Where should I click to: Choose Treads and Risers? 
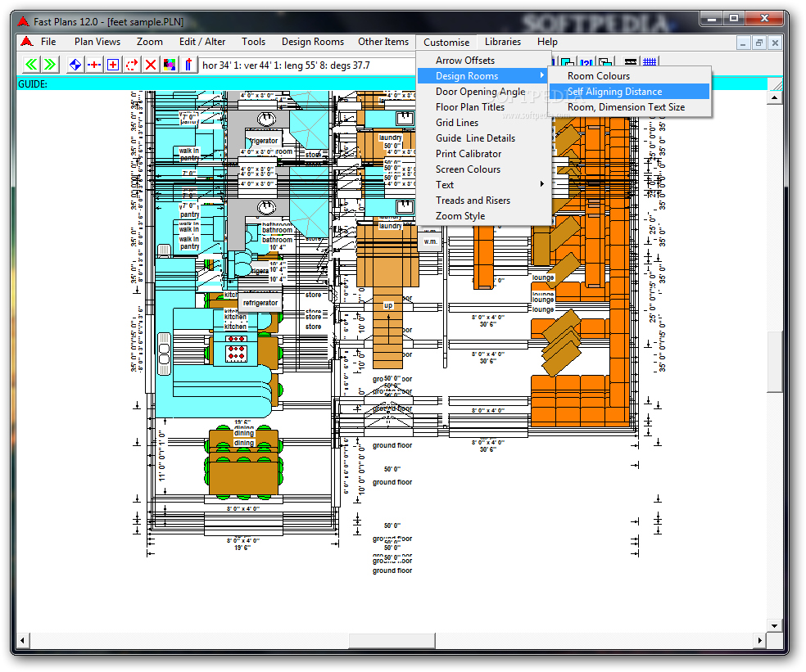(484, 201)
